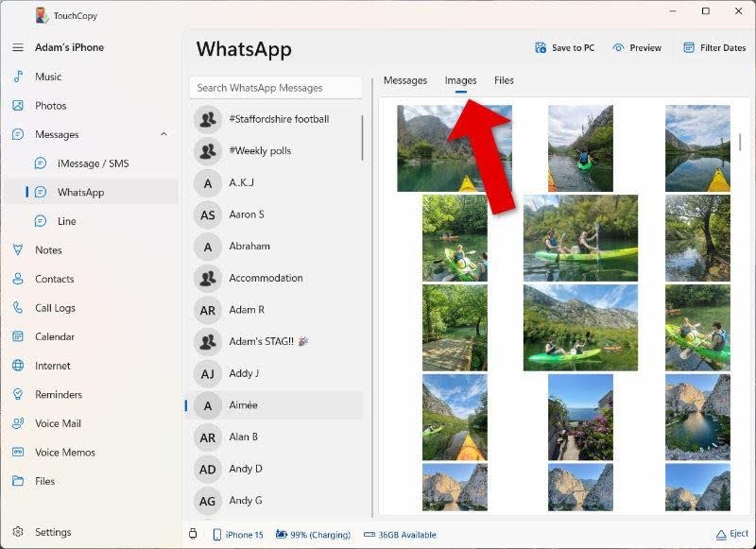Select WhatsApp in the sidebar
The height and width of the screenshot is (549, 756).
tap(92, 192)
